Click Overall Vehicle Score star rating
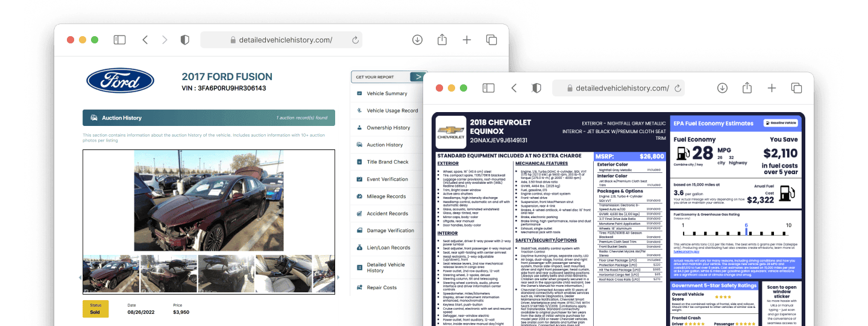 (x=723, y=296)
